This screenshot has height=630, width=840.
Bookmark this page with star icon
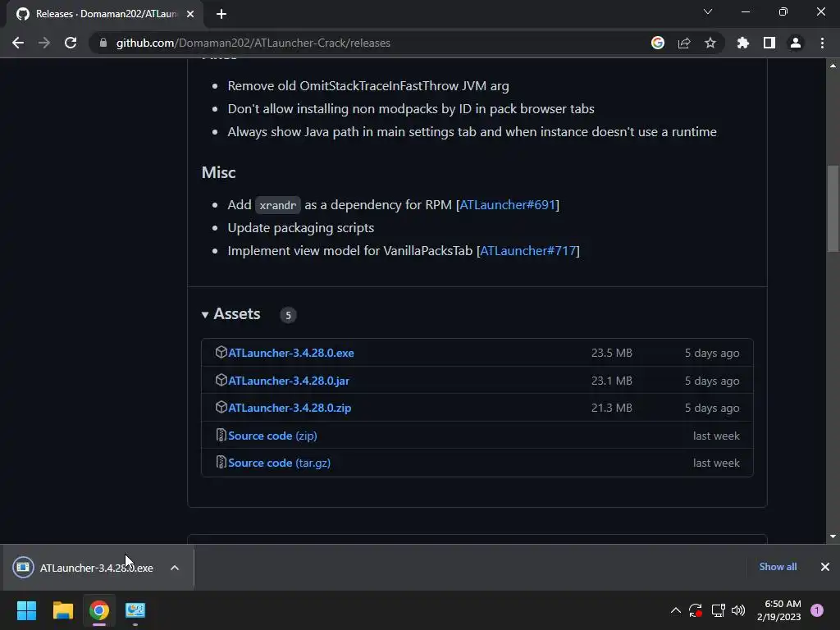coord(710,43)
